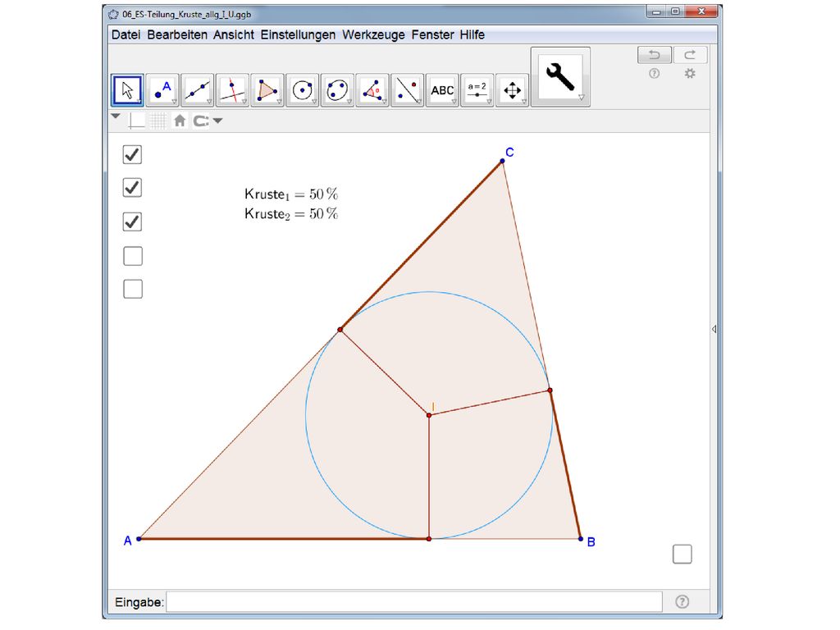Viewport: 840px width, 630px height.
Task: Uncheck the first checkbox in graphics view
Action: point(132,154)
